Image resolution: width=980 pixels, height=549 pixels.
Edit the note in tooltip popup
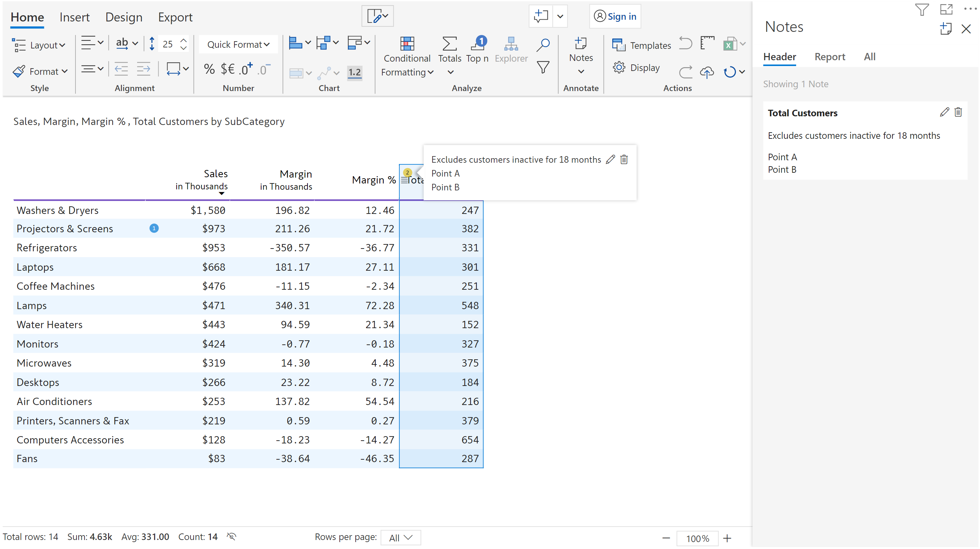point(610,160)
